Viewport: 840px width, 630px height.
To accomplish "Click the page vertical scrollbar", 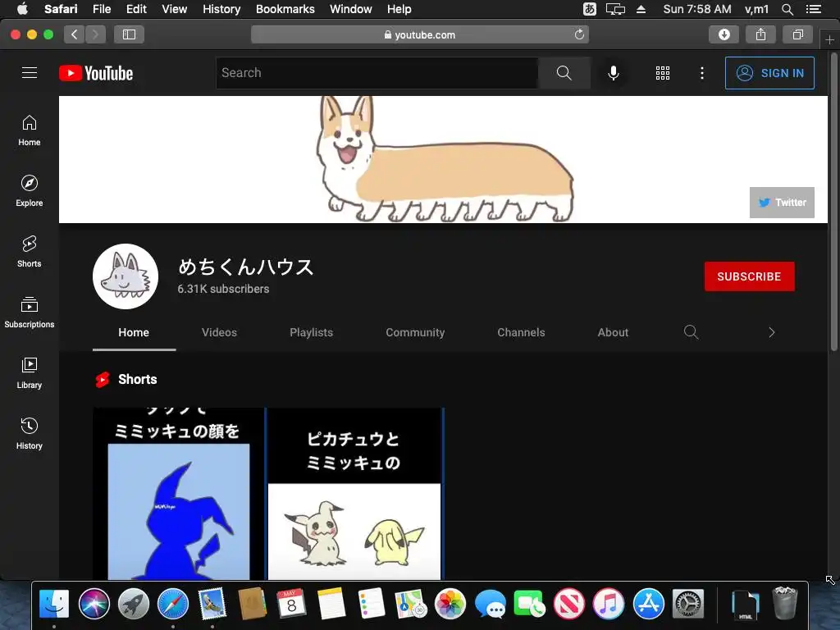I will click(833, 203).
